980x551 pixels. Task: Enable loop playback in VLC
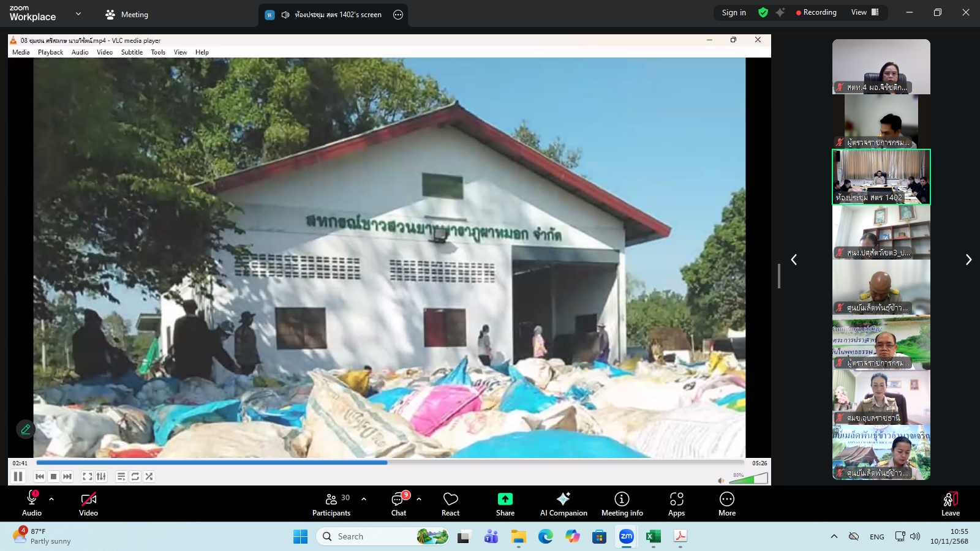(135, 476)
